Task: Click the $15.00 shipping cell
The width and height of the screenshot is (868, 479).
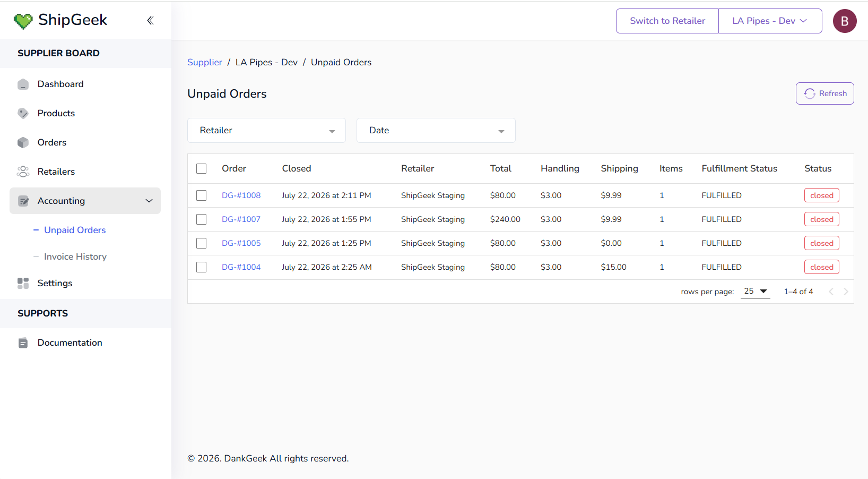Action: point(614,267)
